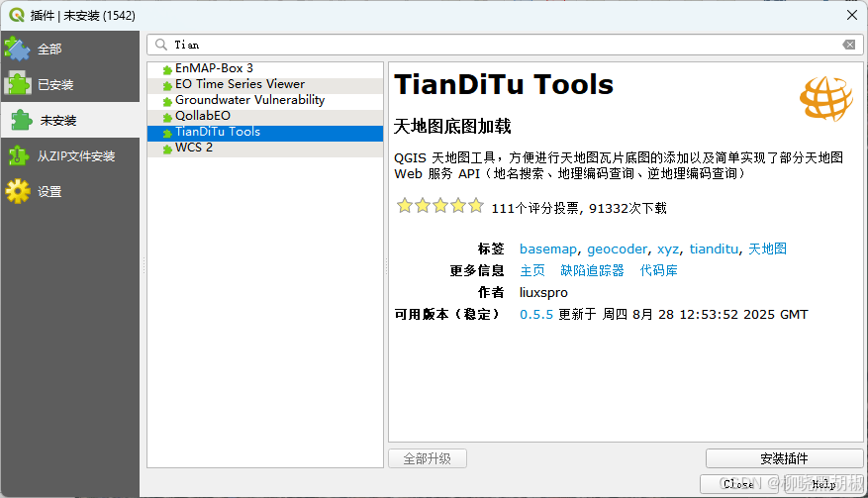Click plugin icon next to EnMAP-Box 3

(167, 69)
